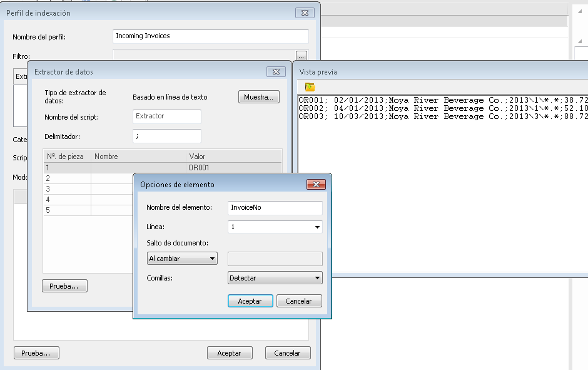
Task: Open the Comillas Detectar dropdown
Action: coord(275,278)
